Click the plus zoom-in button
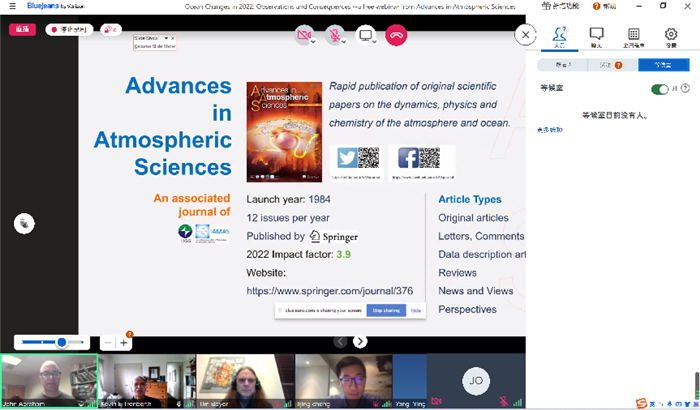 click(x=124, y=342)
